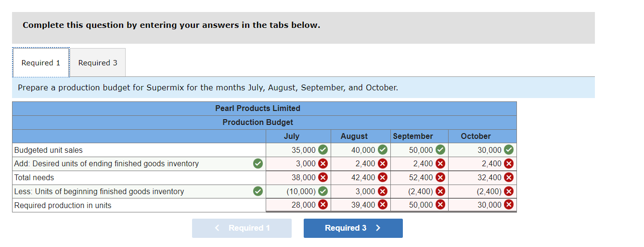The width and height of the screenshot is (644, 247).
Task: Open the Required 3 tab
Action: [98, 62]
